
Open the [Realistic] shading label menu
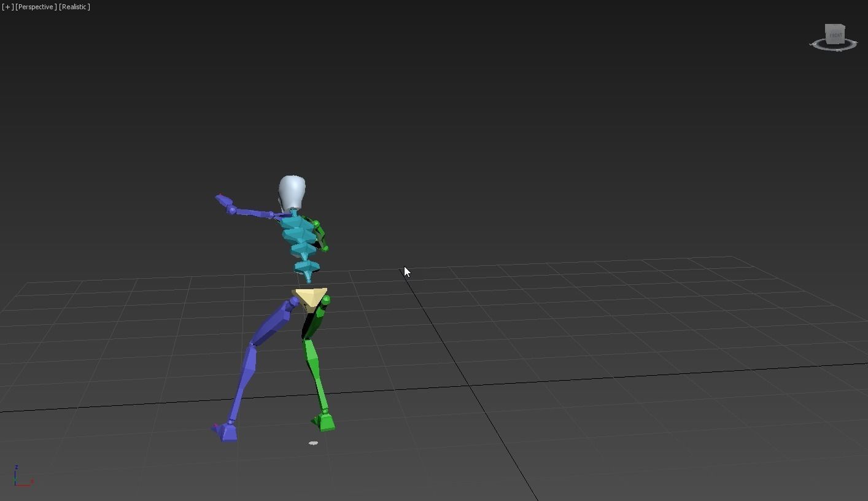(74, 7)
